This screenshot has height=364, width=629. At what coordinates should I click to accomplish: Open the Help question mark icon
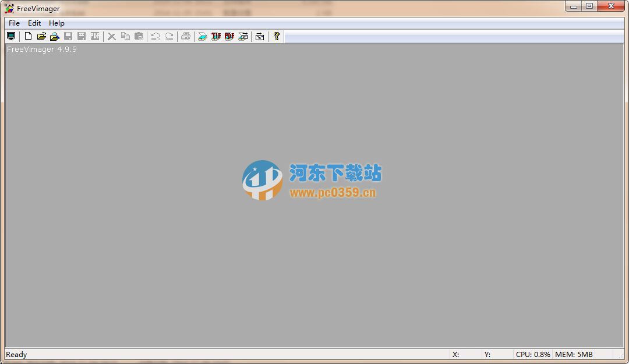click(275, 36)
